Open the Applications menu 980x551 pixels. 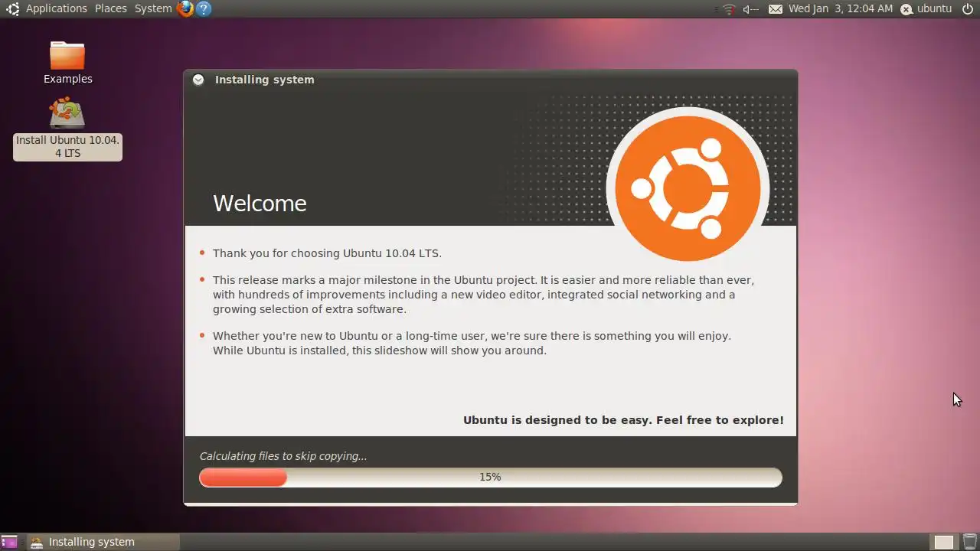tap(57, 8)
